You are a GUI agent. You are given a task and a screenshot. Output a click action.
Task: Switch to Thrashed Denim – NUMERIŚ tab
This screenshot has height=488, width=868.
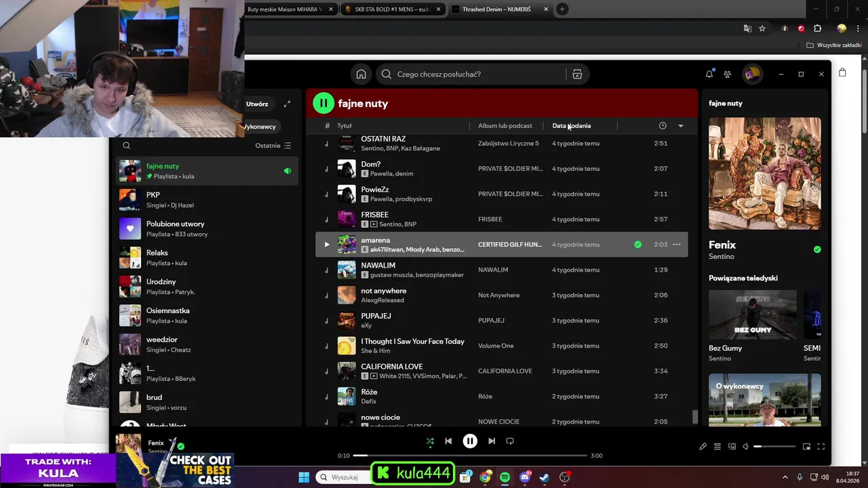click(497, 9)
